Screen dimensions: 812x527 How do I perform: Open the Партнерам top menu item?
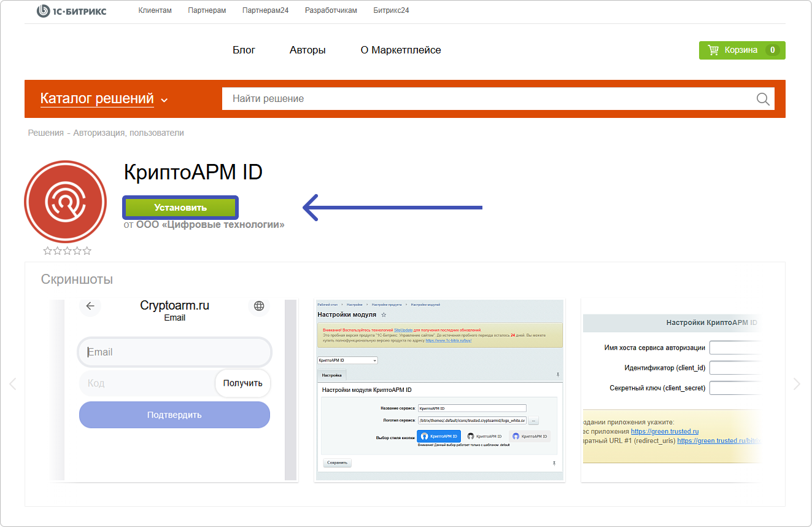click(x=207, y=10)
